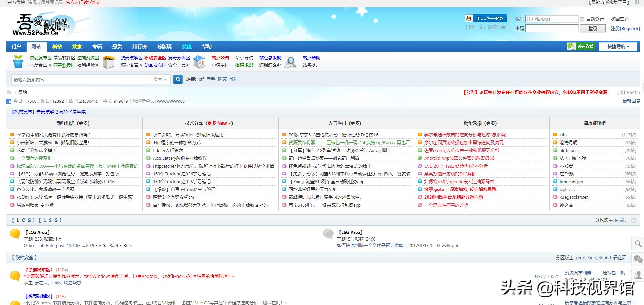Viewport: 644px width, 305px height.
Task: Click rank 1 icon beside kilu
Action: click(555, 135)
